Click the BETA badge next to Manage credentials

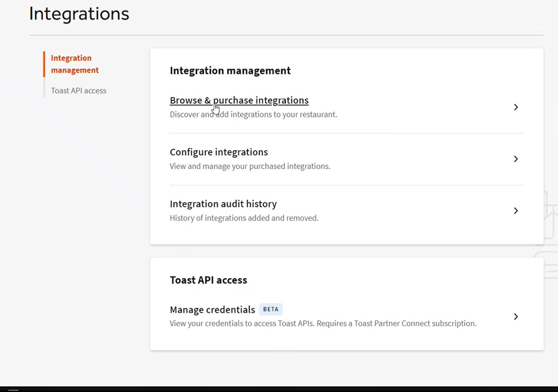click(271, 309)
